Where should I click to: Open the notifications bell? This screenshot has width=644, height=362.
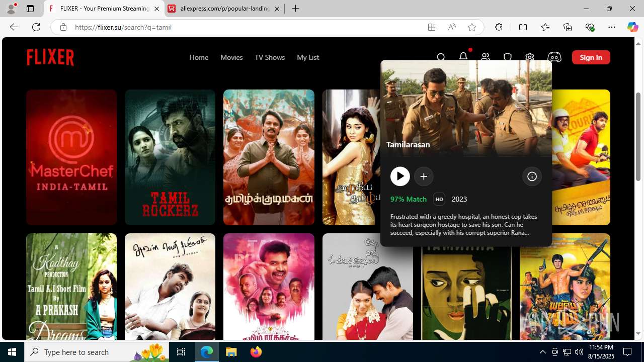tap(463, 57)
